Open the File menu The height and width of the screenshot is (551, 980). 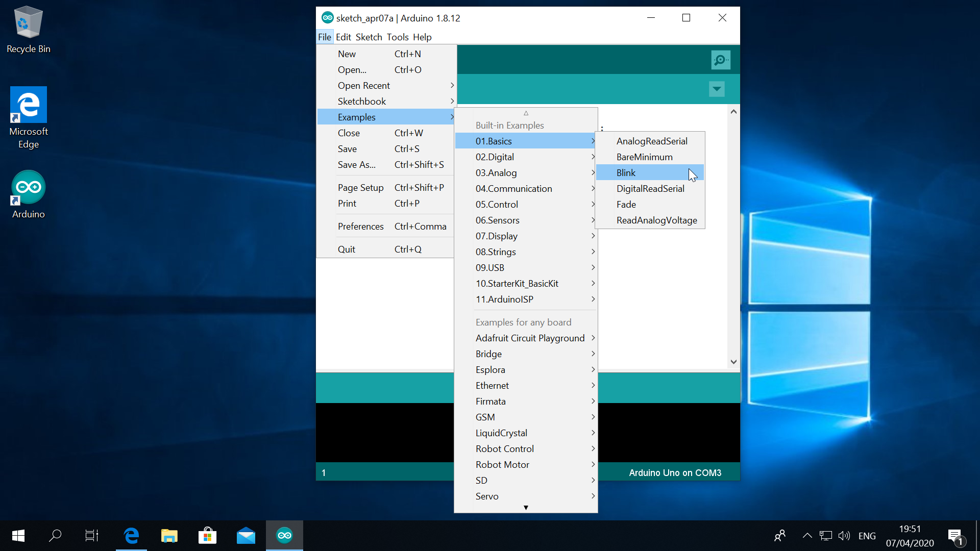pyautogui.click(x=325, y=37)
